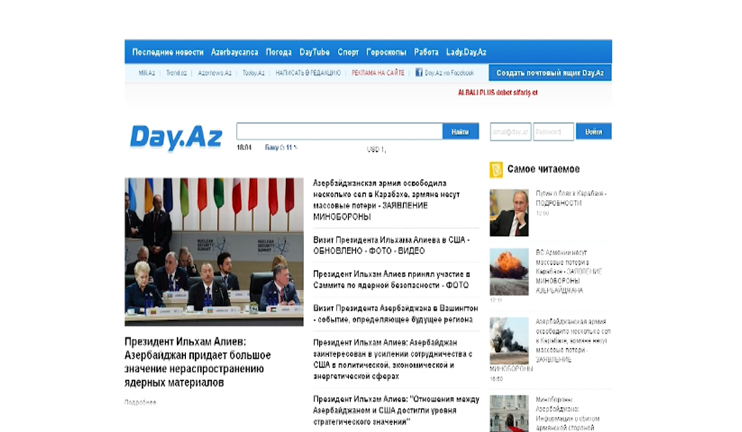Open the DayTube section
This screenshot has width=742, height=432.
(x=315, y=52)
